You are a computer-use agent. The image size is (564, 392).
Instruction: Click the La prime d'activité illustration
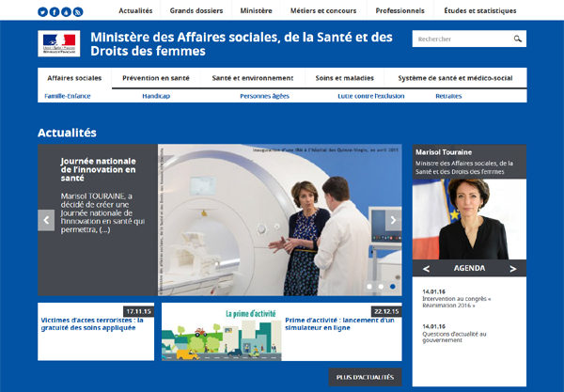coord(221,332)
